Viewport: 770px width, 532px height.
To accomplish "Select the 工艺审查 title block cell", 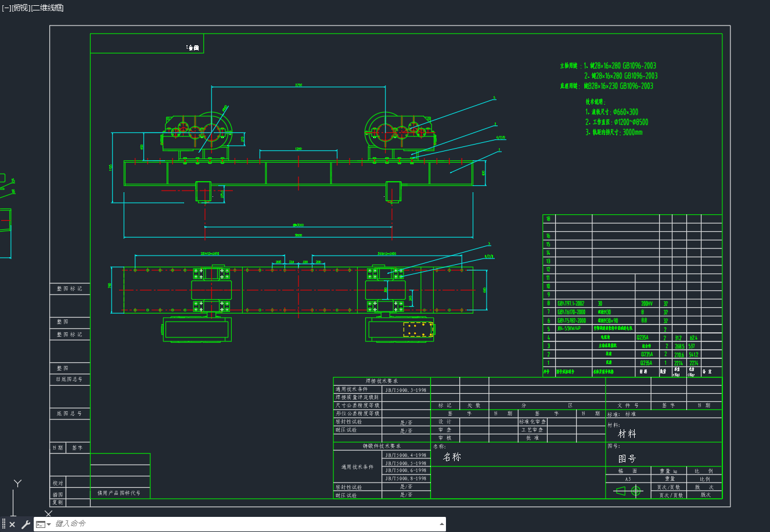I will [x=532, y=430].
